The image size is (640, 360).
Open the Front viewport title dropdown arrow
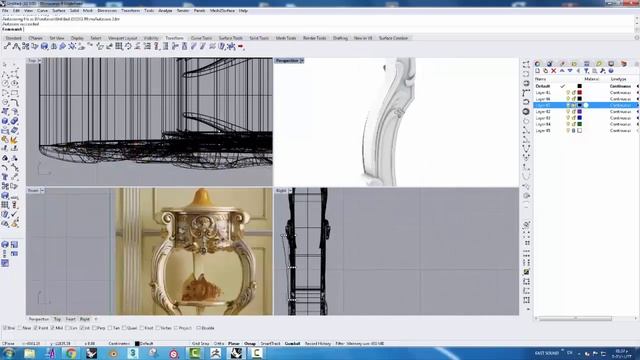tap(42, 191)
